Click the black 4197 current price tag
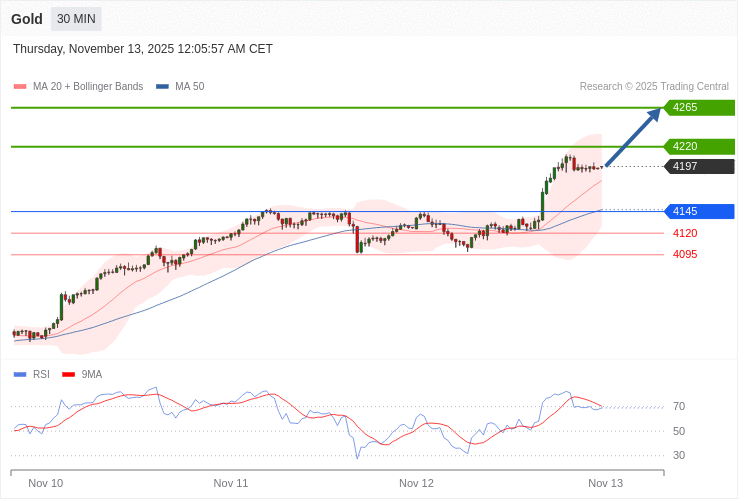 [698, 166]
